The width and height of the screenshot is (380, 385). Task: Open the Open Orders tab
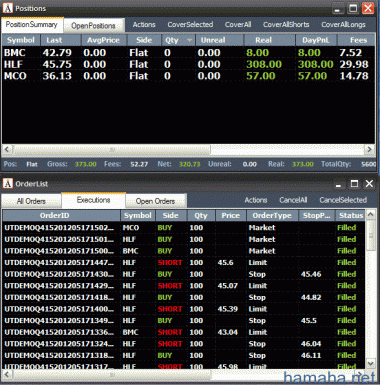coord(155,201)
